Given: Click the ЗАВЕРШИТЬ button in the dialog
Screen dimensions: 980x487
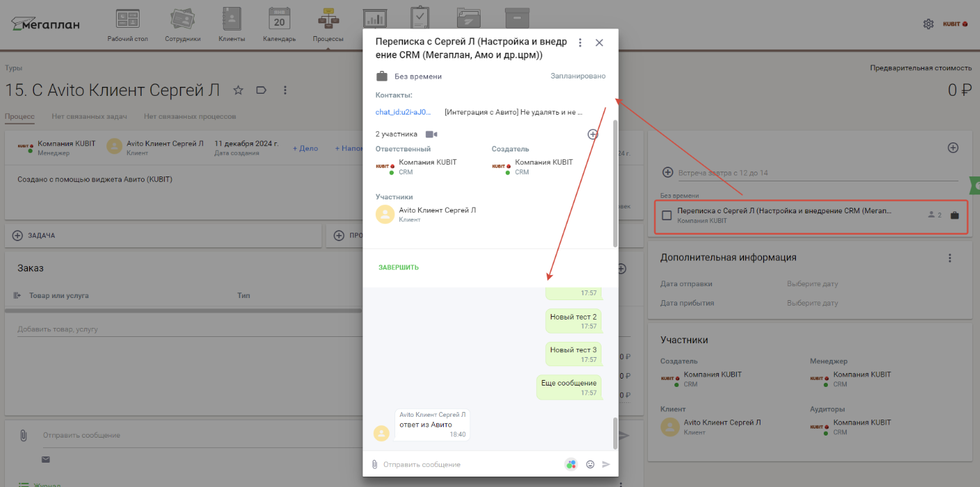Looking at the screenshot, I should 399,267.
